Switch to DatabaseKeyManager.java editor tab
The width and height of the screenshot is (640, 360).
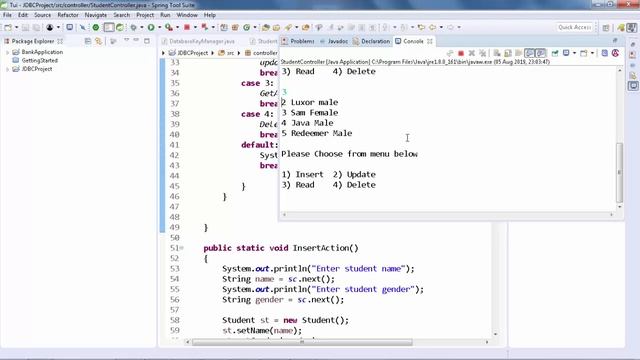[198, 41]
